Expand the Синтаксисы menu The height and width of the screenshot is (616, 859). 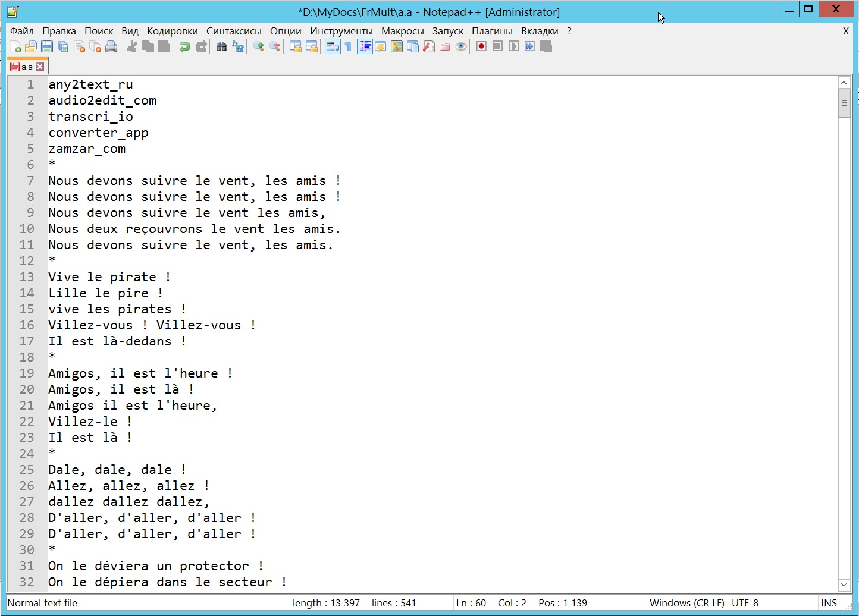(x=234, y=31)
